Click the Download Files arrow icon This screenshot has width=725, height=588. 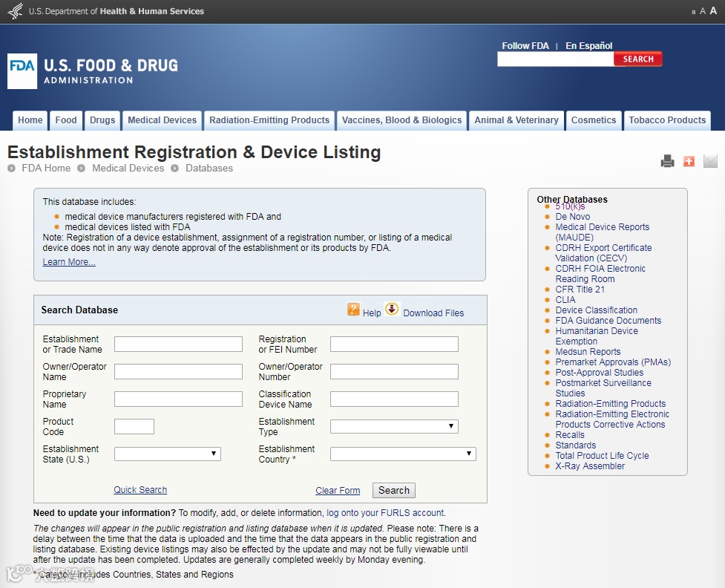tap(392, 309)
